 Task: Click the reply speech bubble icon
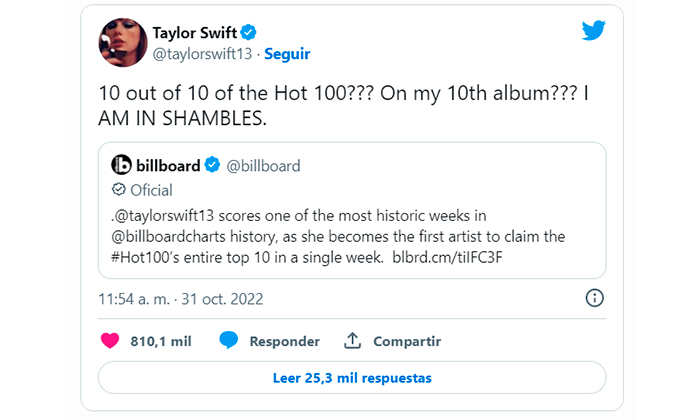pos(229,341)
